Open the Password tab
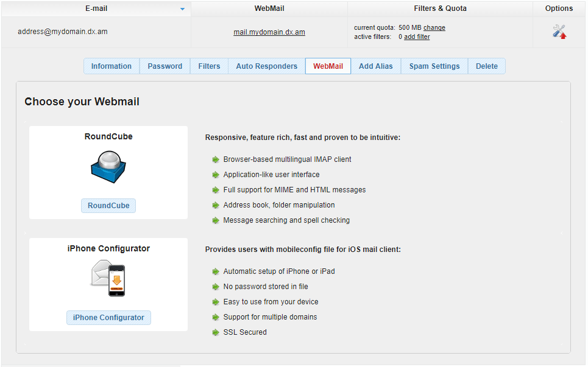 click(165, 66)
